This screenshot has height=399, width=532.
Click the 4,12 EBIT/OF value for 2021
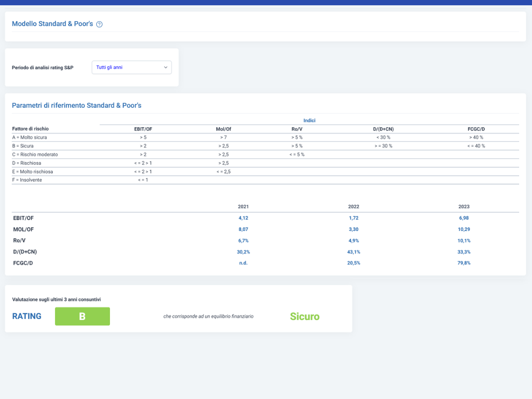[x=243, y=218]
